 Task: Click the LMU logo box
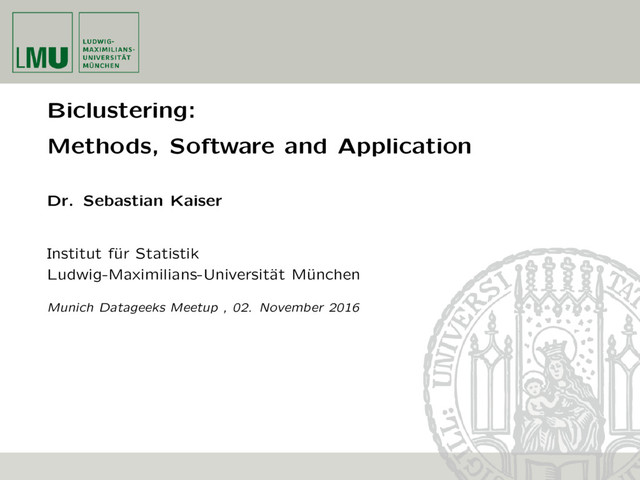click(x=42, y=42)
